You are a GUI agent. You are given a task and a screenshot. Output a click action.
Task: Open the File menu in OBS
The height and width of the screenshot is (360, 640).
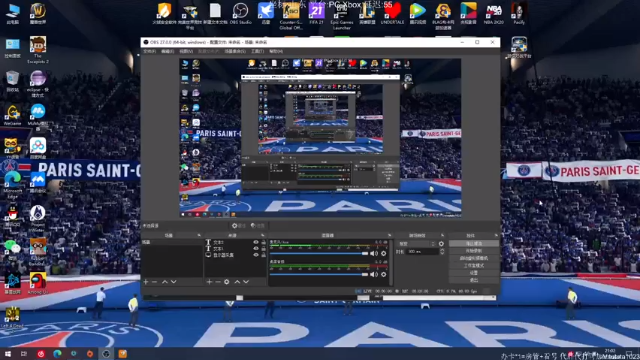tap(150, 51)
